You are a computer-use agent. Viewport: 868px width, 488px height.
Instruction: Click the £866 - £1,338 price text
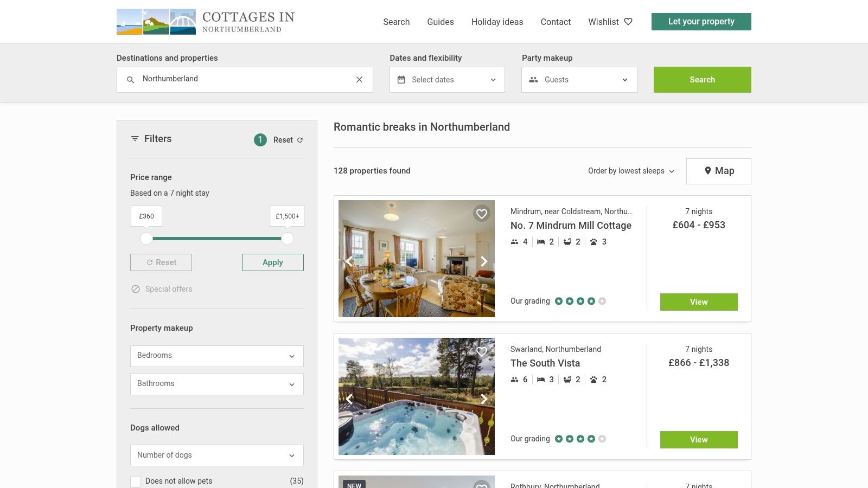click(x=699, y=363)
